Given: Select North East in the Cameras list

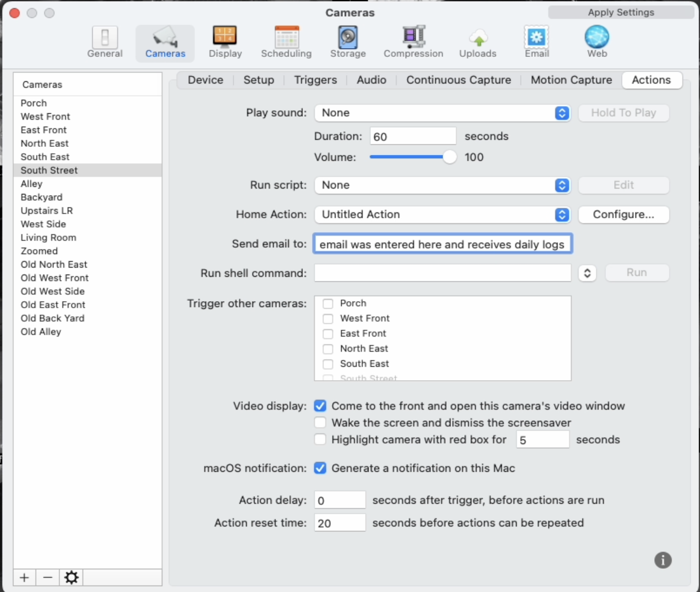Looking at the screenshot, I should tap(88, 143).
